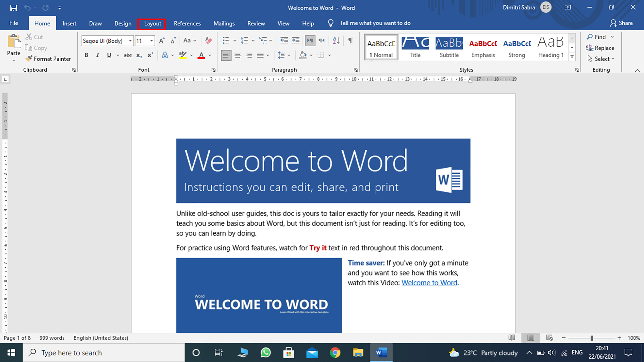Apply center text alignment
The image size is (644, 362).
[x=237, y=55]
